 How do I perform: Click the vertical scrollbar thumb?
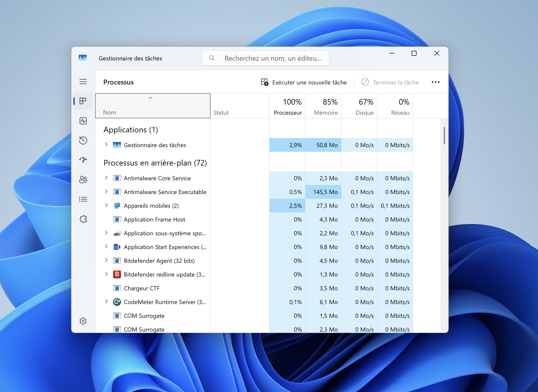[444, 136]
